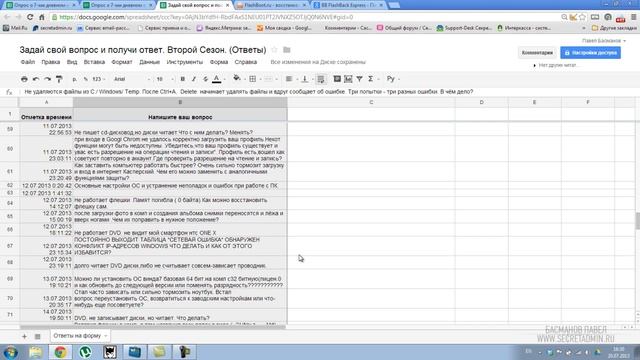The width and height of the screenshot is (640, 360).
Task: Open the Ру input tools dropdown
Action: [392, 79]
